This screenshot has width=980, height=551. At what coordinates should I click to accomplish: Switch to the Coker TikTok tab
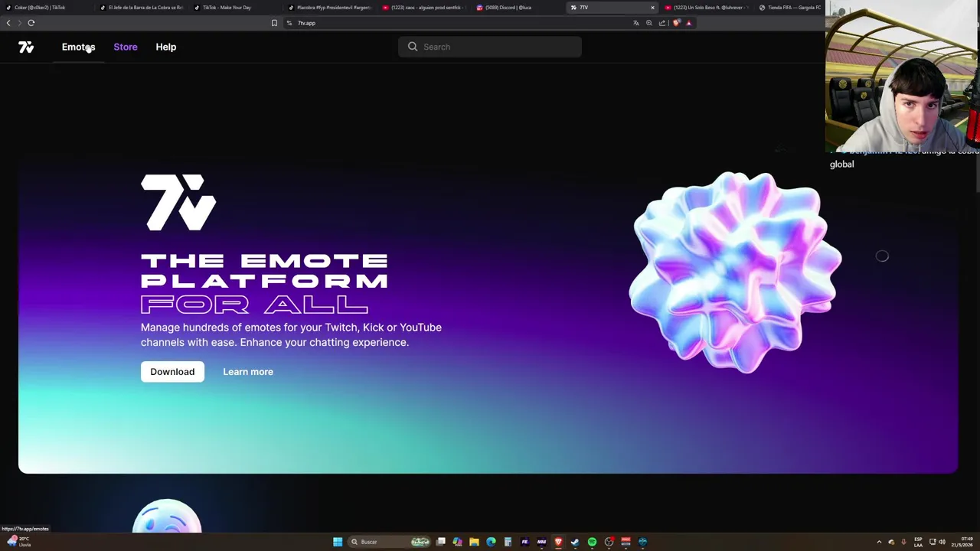click(x=46, y=8)
